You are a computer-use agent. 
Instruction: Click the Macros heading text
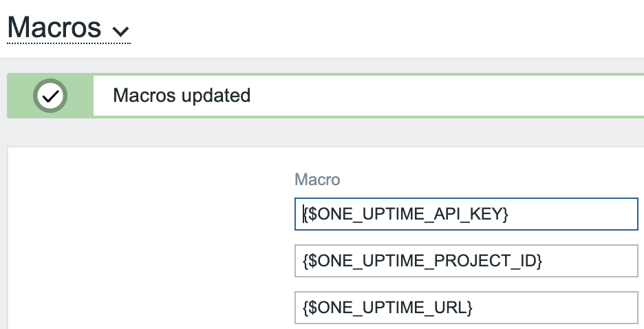[x=54, y=28]
